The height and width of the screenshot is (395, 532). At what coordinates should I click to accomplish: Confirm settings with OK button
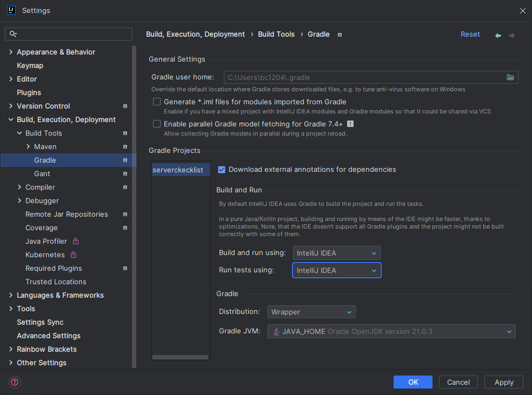click(413, 382)
